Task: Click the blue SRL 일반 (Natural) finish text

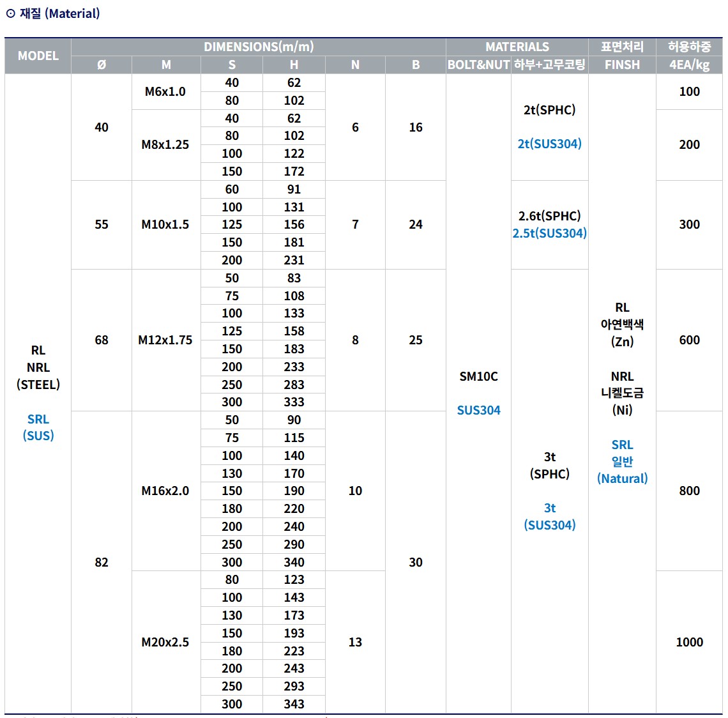Action: coord(622,461)
